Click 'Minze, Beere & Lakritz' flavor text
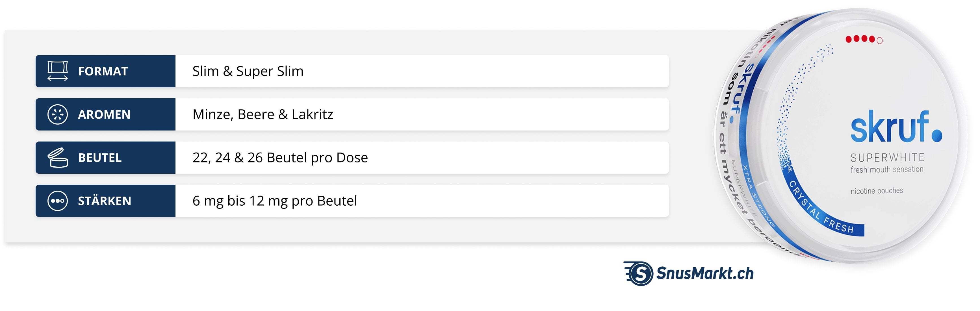The width and height of the screenshot is (980, 311). click(x=263, y=115)
